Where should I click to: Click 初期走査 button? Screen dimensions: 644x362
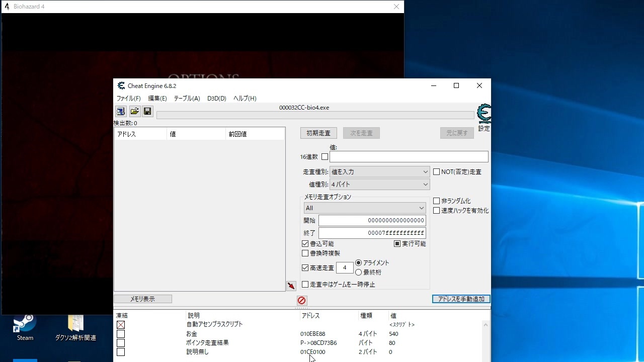(318, 133)
